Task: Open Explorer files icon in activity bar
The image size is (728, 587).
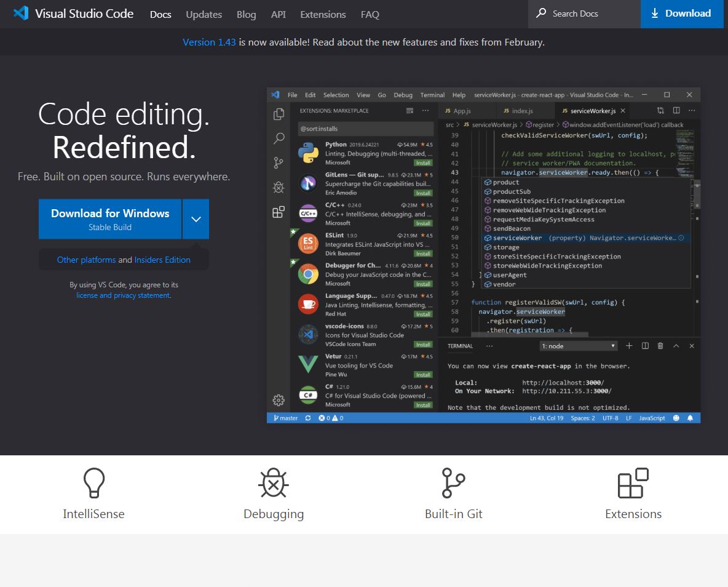Action: (x=279, y=114)
